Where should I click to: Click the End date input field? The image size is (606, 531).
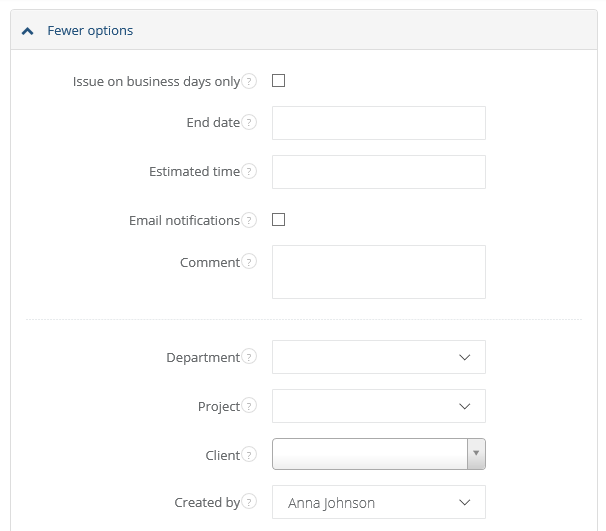click(378, 123)
